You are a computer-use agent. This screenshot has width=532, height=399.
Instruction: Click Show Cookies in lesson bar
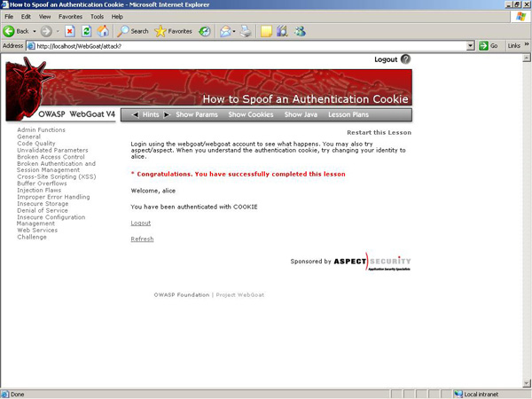(x=251, y=114)
